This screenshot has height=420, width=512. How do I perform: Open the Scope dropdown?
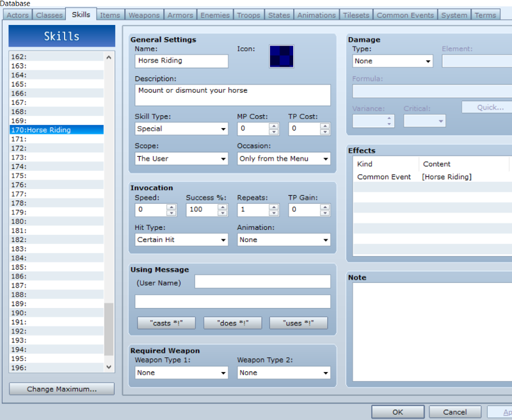(x=181, y=159)
